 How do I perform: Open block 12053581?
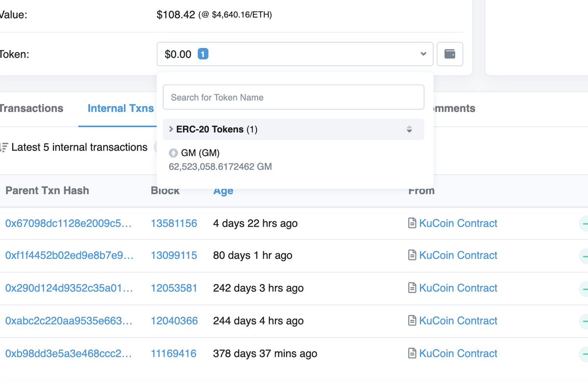pyautogui.click(x=174, y=288)
